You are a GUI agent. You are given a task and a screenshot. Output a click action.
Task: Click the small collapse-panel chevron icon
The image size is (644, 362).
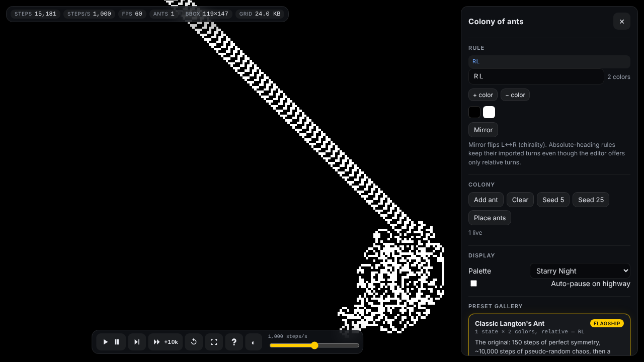tap(253, 342)
